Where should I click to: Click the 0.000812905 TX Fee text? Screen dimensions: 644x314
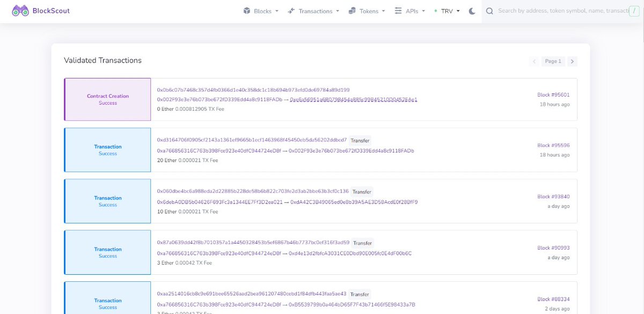pos(200,109)
